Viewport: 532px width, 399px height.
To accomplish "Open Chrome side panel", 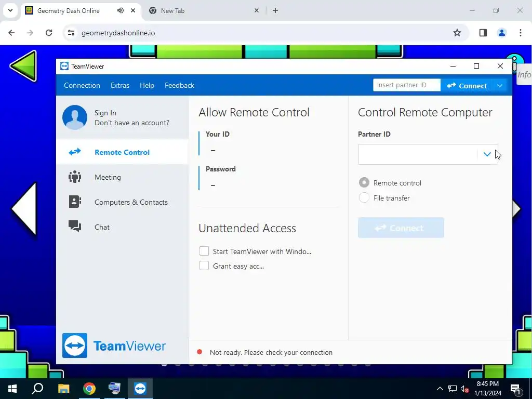I will (x=483, y=33).
